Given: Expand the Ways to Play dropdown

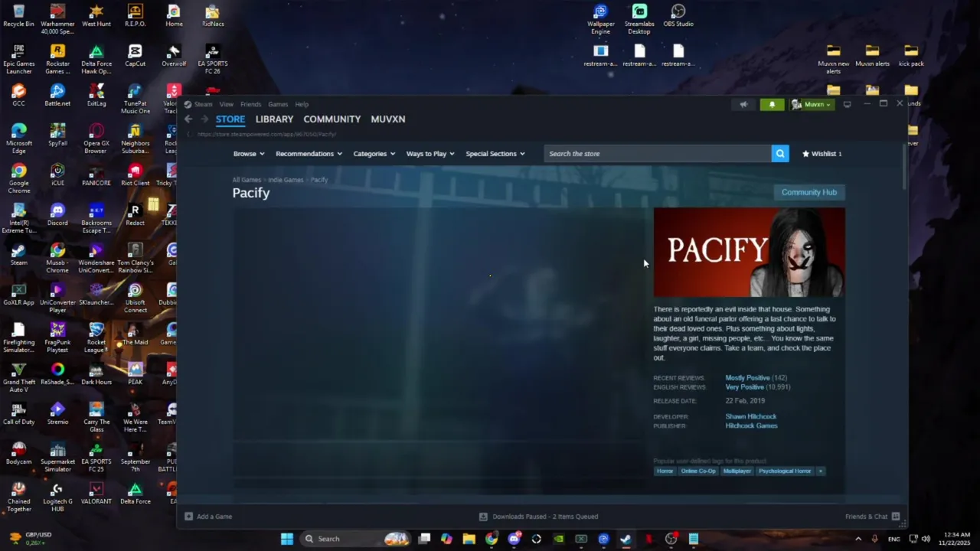Looking at the screenshot, I should [x=430, y=154].
